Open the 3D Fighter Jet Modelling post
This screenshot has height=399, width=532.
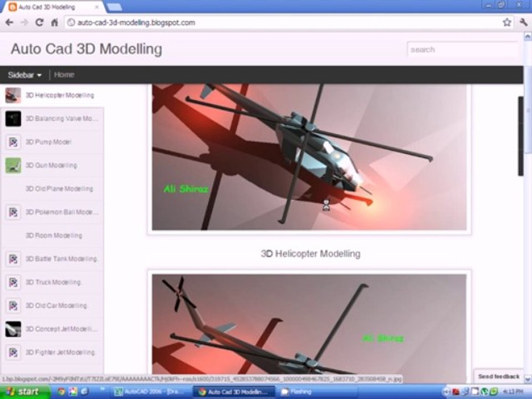point(61,352)
